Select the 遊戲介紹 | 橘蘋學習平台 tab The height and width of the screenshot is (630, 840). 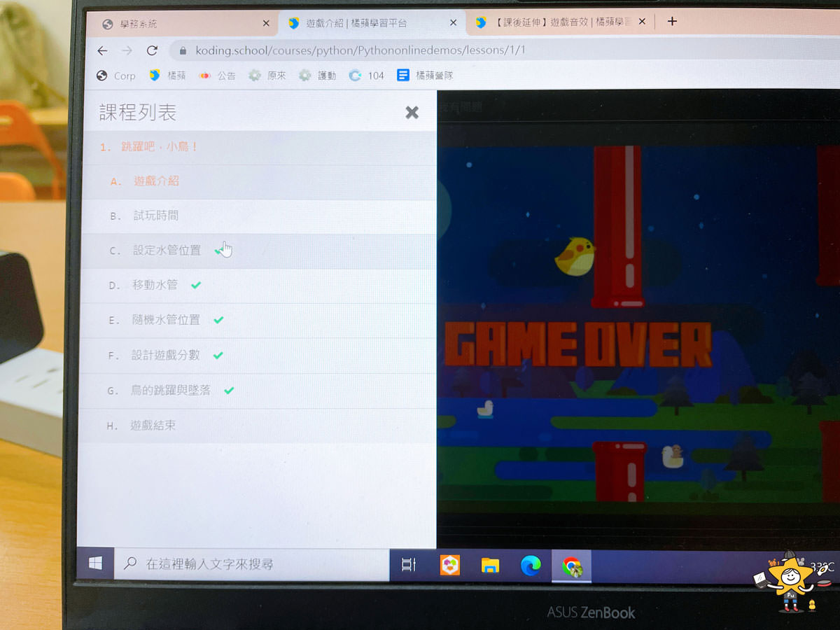click(371, 23)
